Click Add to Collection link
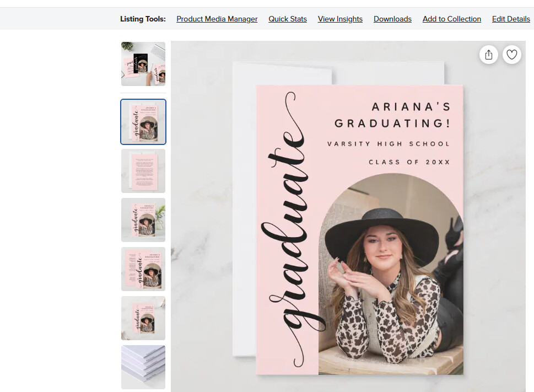The image size is (534, 392). [451, 19]
